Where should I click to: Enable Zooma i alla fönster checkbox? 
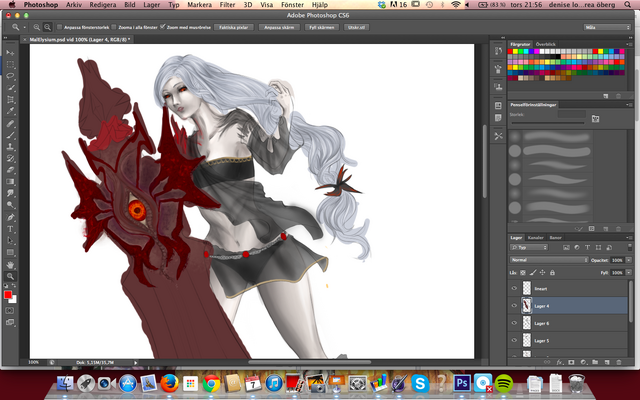click(x=114, y=27)
